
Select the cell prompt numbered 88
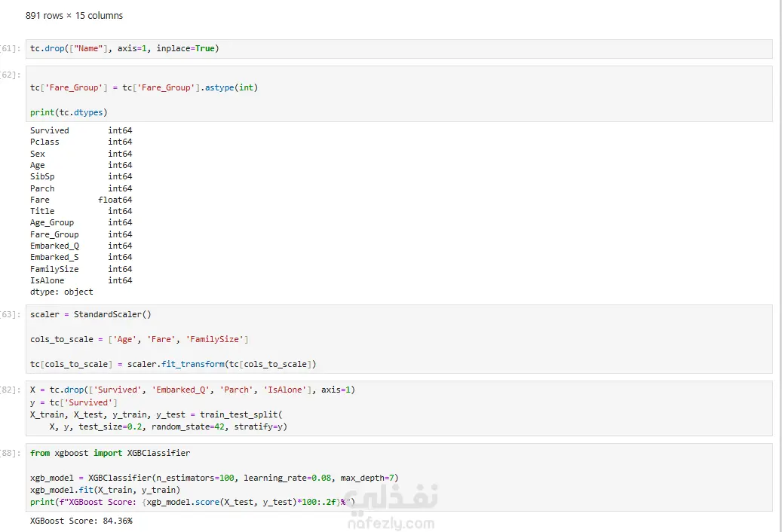point(11,454)
